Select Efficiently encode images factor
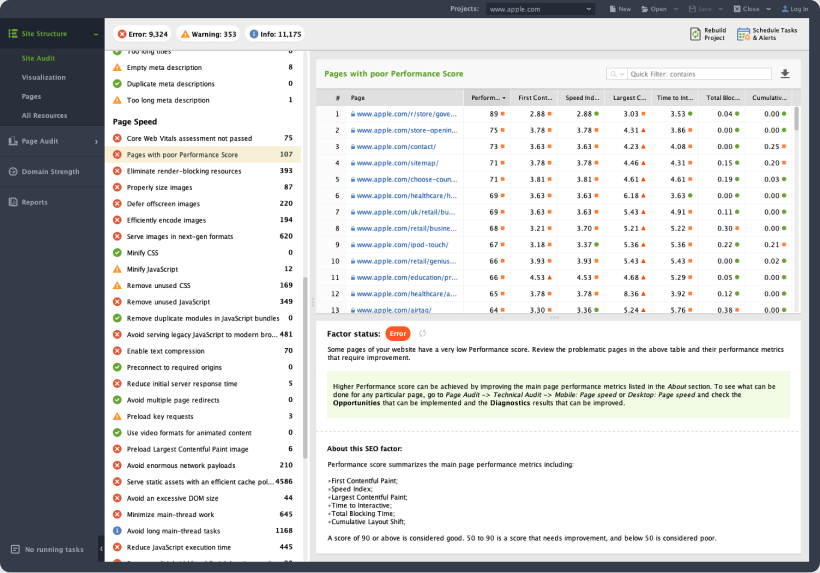Screen dimensions: 820x573 point(204,220)
